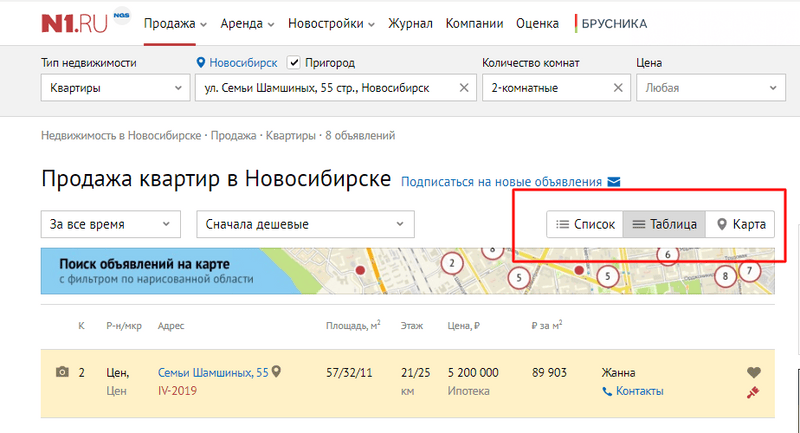Click Подписаться на новые объявления link
This screenshot has height=433, width=800.
[x=501, y=182]
